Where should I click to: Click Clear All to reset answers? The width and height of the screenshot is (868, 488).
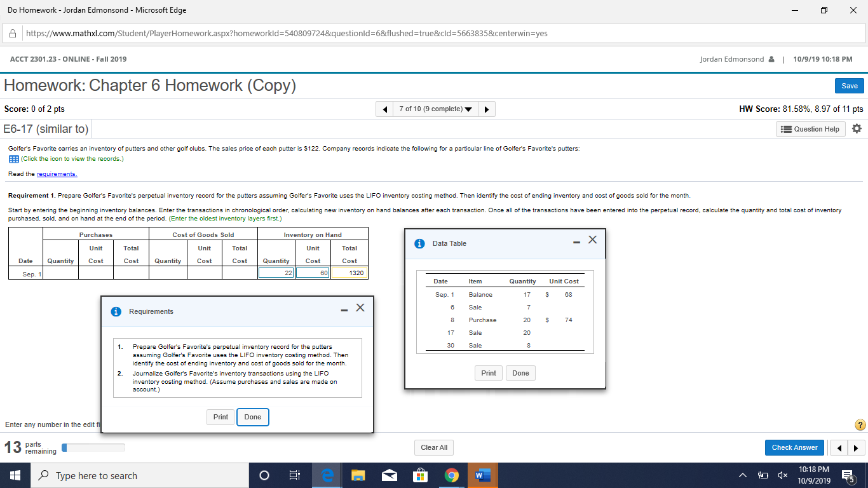coord(434,447)
